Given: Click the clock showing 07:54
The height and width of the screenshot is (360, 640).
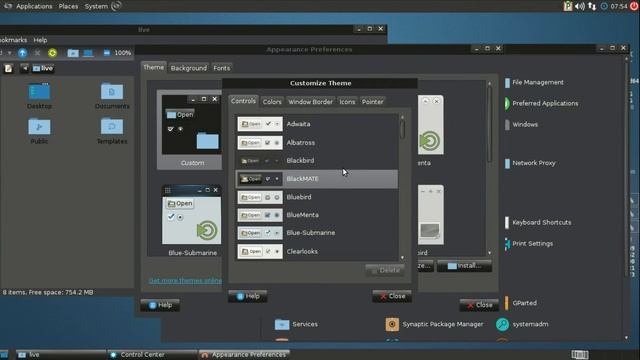Looking at the screenshot, I should tap(619, 6).
